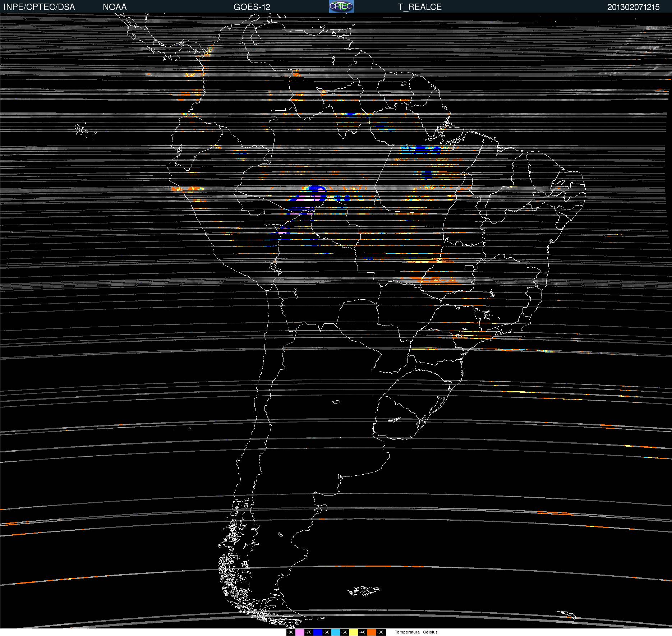Click the -80 legend value
Screen dimensions: 672x636
290,632
